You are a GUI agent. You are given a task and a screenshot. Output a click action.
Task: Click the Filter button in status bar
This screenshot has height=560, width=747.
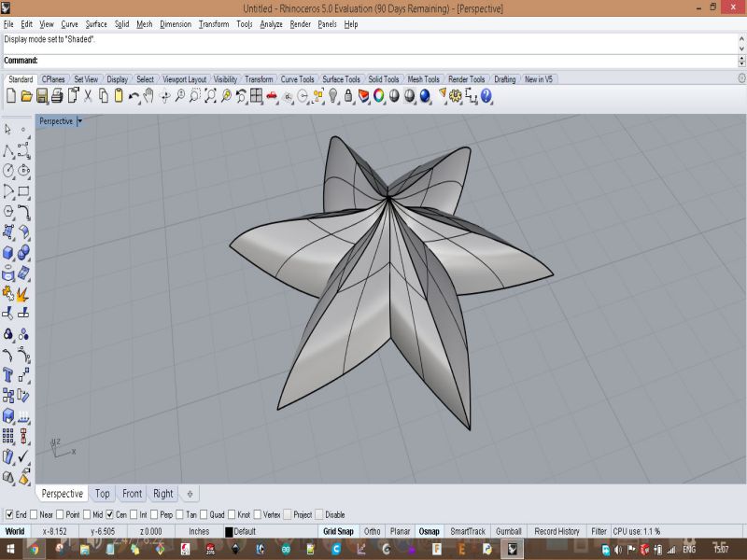pyautogui.click(x=599, y=531)
